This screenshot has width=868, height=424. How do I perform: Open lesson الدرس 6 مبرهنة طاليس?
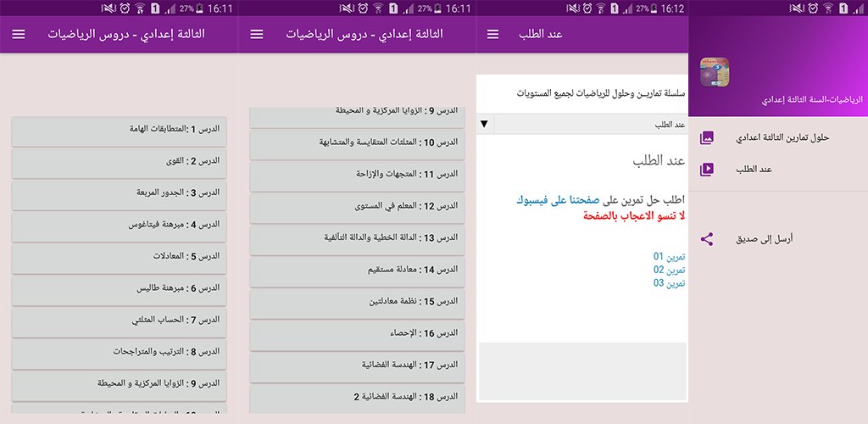click(119, 290)
